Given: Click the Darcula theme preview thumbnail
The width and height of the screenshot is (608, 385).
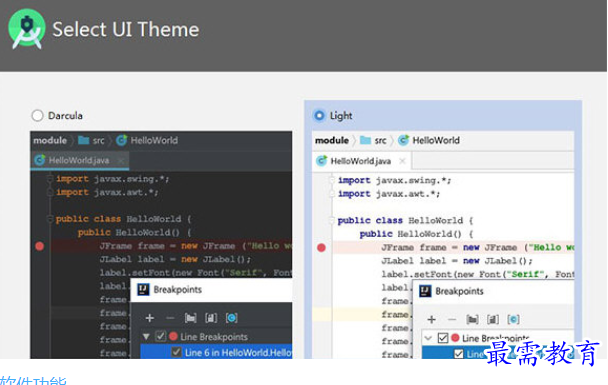Looking at the screenshot, I should 161,245.
